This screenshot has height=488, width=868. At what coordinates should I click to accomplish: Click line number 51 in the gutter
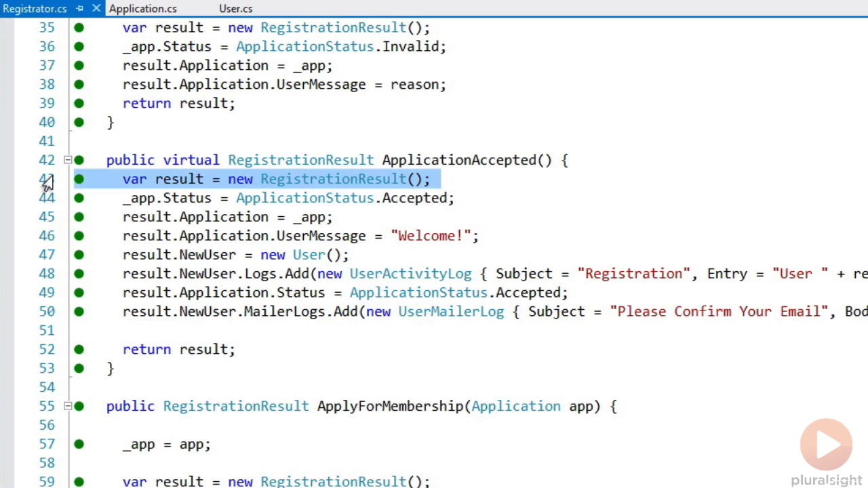[x=47, y=331]
